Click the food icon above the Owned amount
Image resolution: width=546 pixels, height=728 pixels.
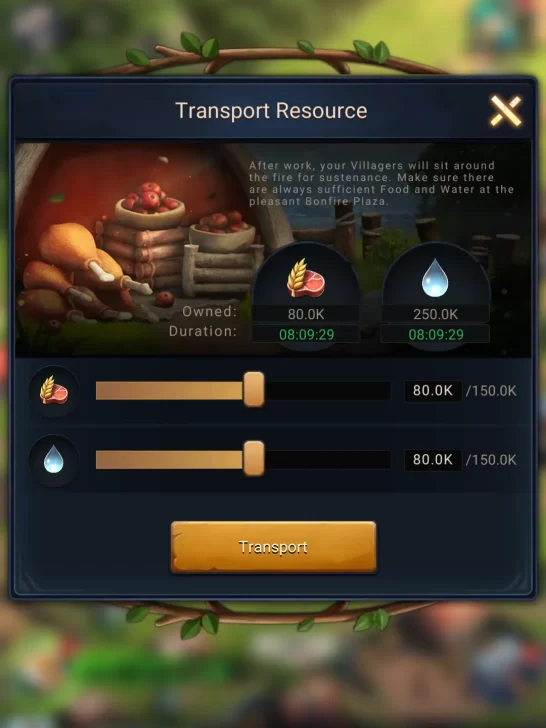(x=306, y=278)
